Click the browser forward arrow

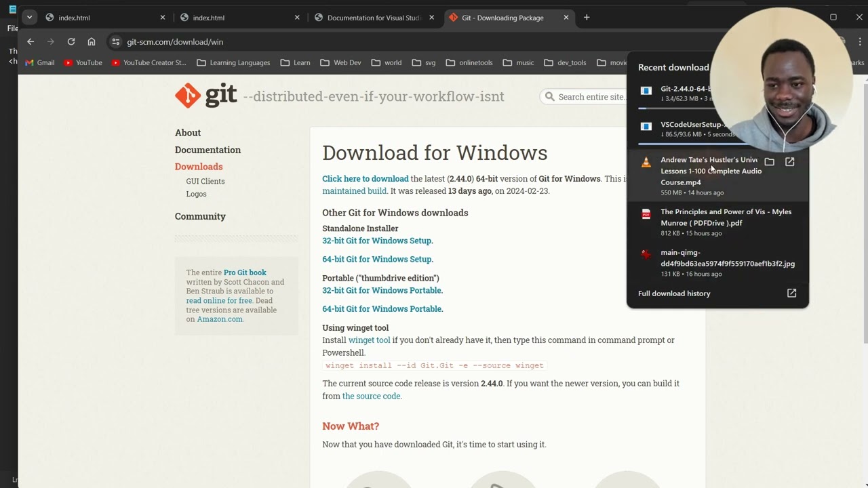tap(50, 41)
